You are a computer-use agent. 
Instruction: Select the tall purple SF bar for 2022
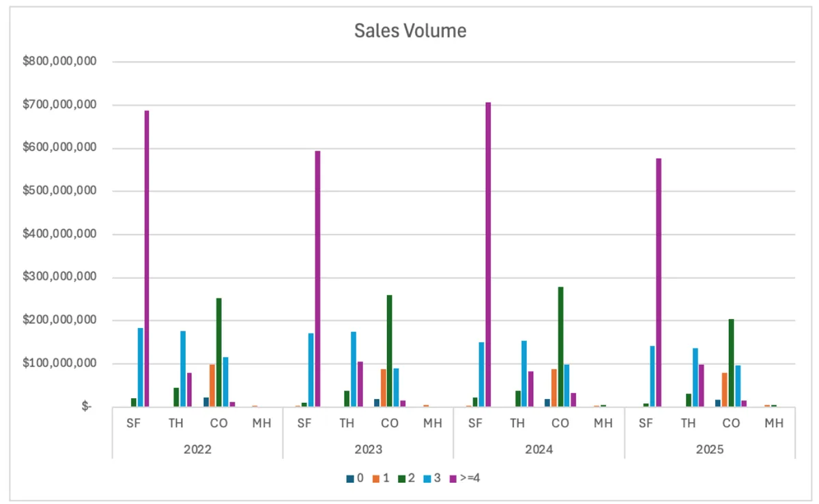[x=147, y=258]
